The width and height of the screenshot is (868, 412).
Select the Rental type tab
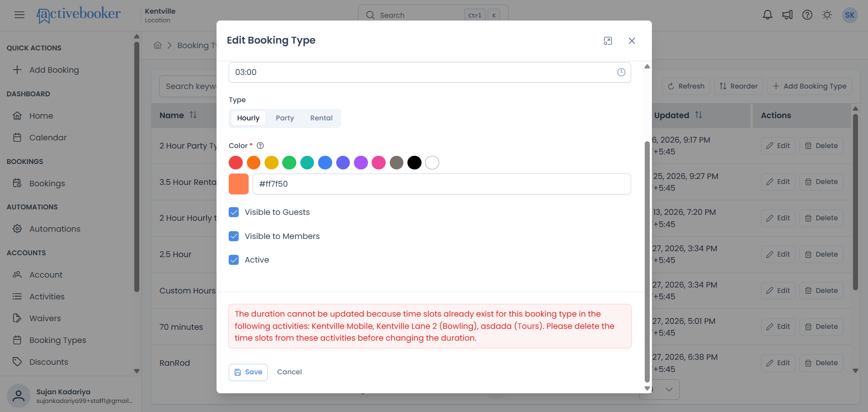coord(321,118)
